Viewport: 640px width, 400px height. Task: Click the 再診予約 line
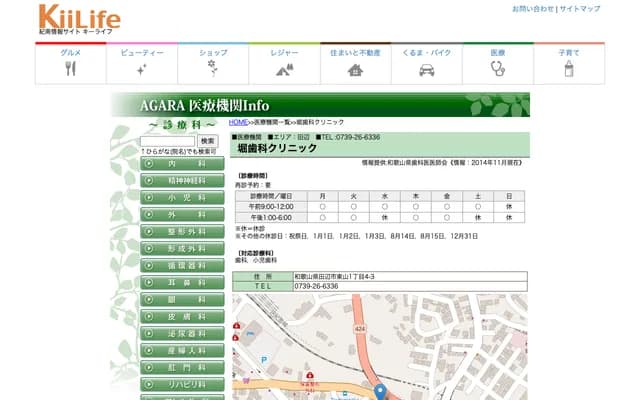[x=253, y=185]
